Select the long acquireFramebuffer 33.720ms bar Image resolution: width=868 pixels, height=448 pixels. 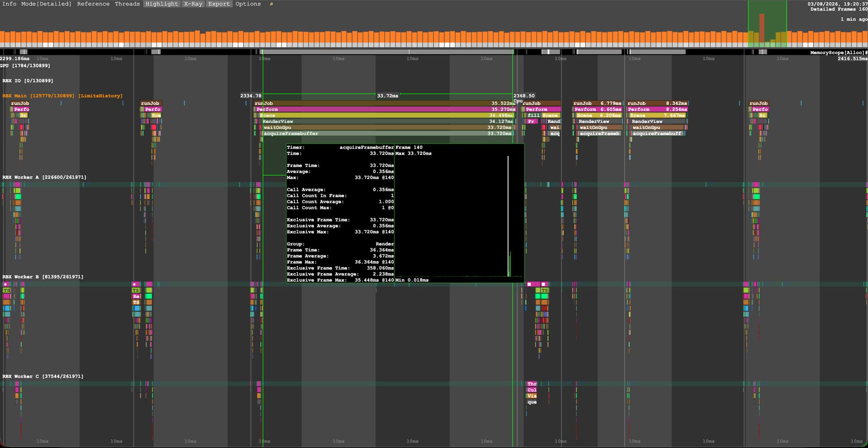[x=387, y=133]
